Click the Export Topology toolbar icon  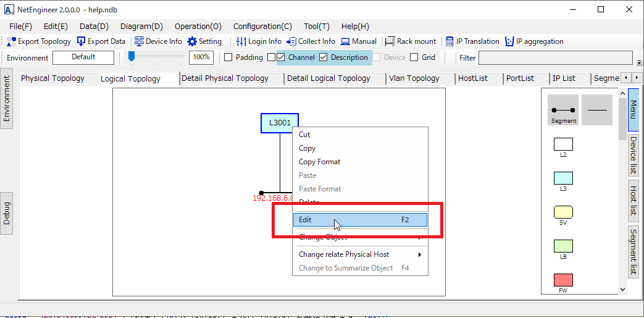(x=12, y=41)
